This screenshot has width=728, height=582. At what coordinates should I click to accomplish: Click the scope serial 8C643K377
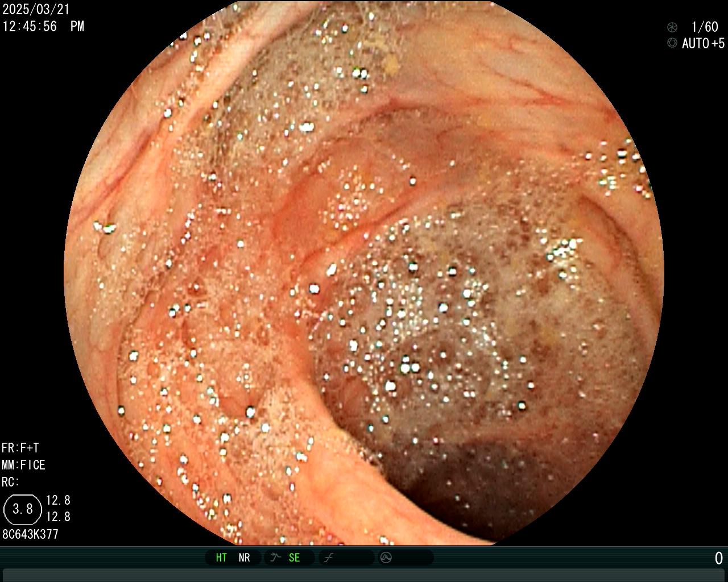coord(30,534)
